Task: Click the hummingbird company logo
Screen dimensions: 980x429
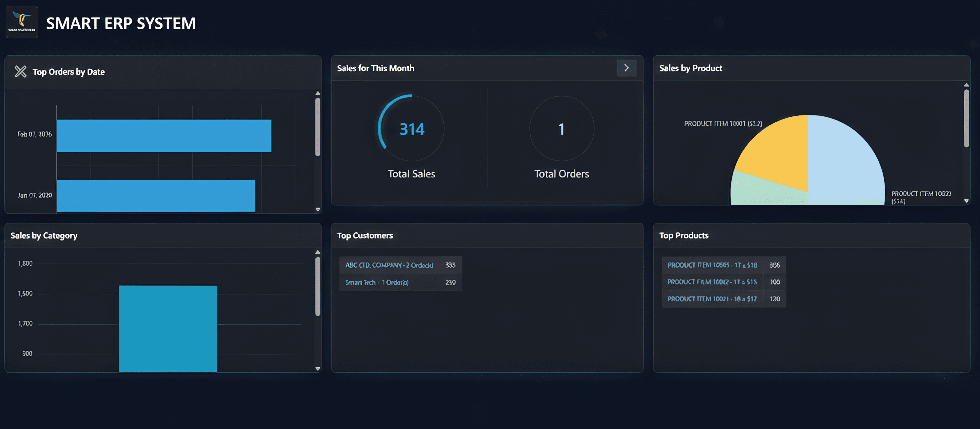Action: (x=22, y=22)
